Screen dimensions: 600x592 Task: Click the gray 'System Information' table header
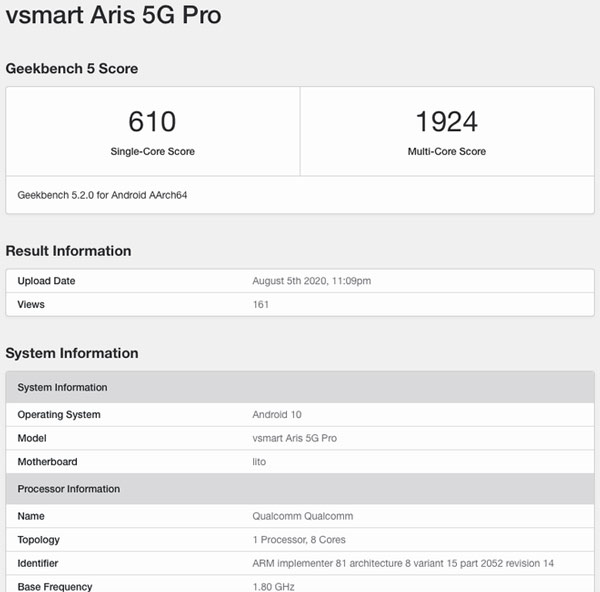coord(300,387)
